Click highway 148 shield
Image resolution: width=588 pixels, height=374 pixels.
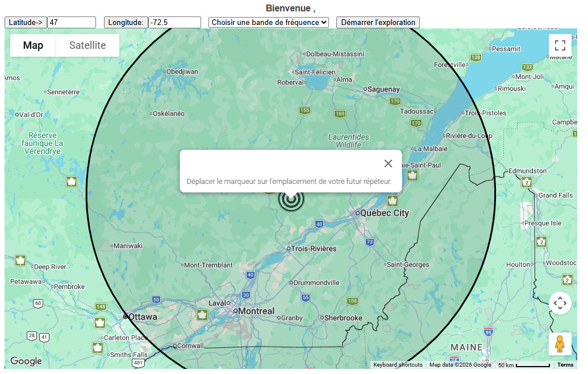click(101, 307)
